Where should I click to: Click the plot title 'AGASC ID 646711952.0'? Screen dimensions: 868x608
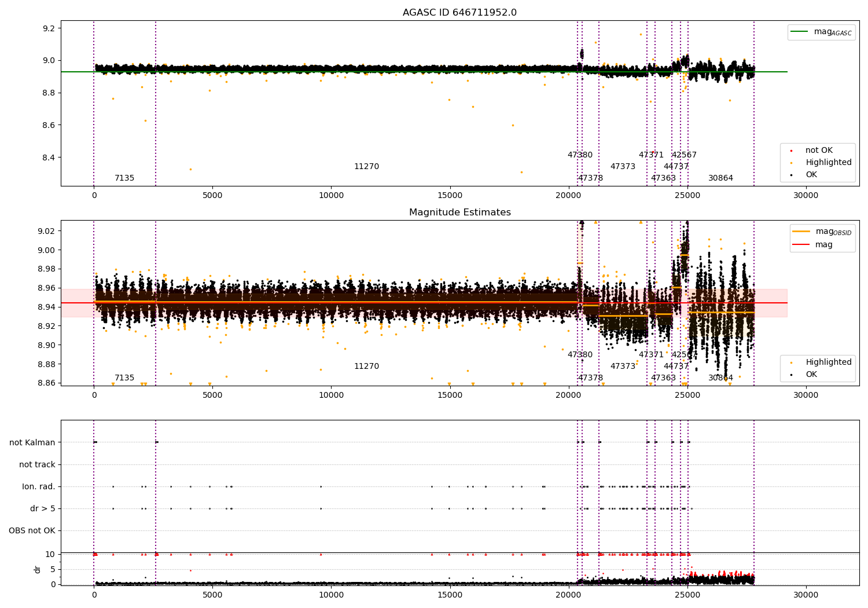(x=459, y=13)
